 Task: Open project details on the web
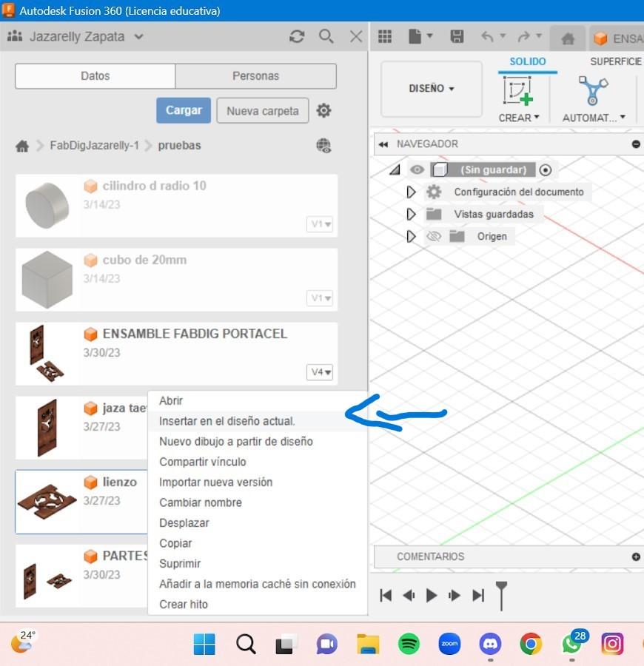coord(323,146)
